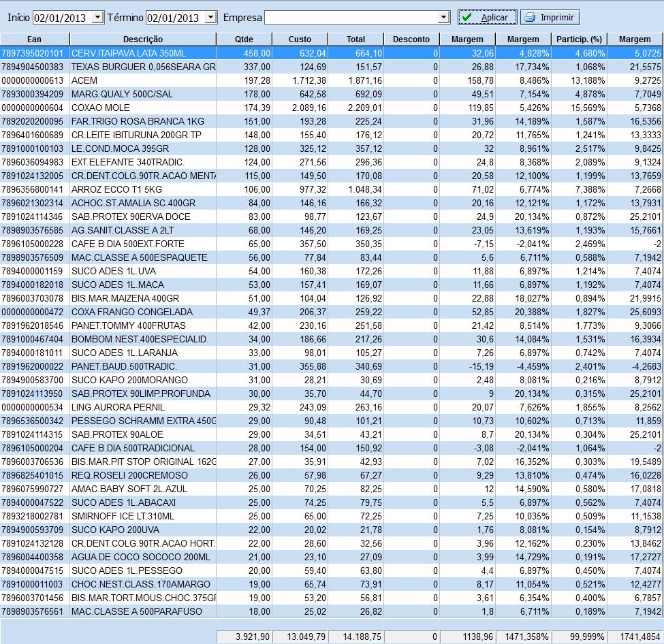Select row SUCO ADES 1L.MACA
Image resolution: width=664 pixels, height=644 pixels.
pos(331,285)
